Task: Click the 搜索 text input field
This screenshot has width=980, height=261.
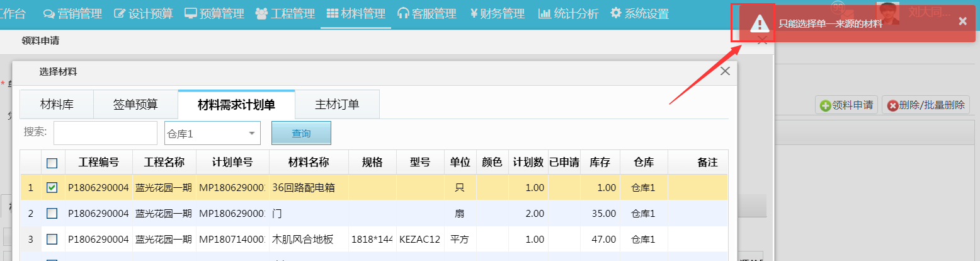Action: 105,133
